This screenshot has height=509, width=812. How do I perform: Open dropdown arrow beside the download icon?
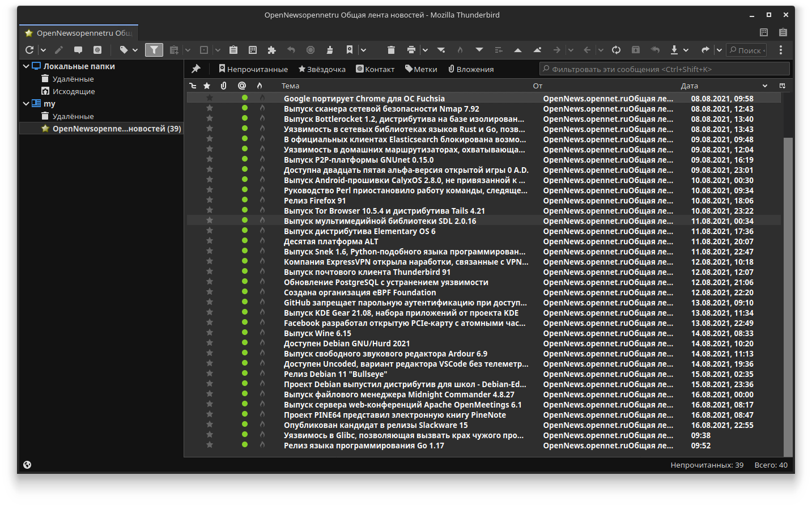pos(686,50)
